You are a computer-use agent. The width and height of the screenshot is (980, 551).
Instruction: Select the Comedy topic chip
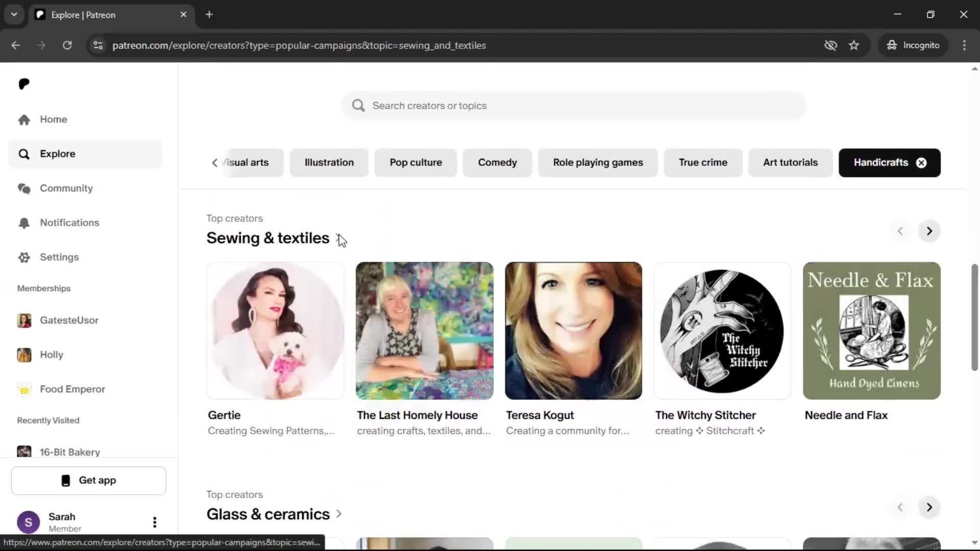click(498, 163)
